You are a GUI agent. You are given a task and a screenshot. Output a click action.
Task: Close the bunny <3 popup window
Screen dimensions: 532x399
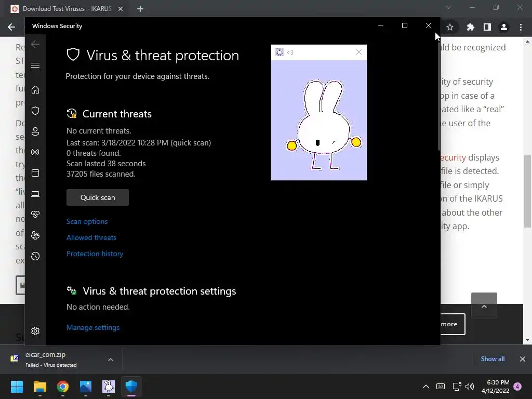coord(359,52)
